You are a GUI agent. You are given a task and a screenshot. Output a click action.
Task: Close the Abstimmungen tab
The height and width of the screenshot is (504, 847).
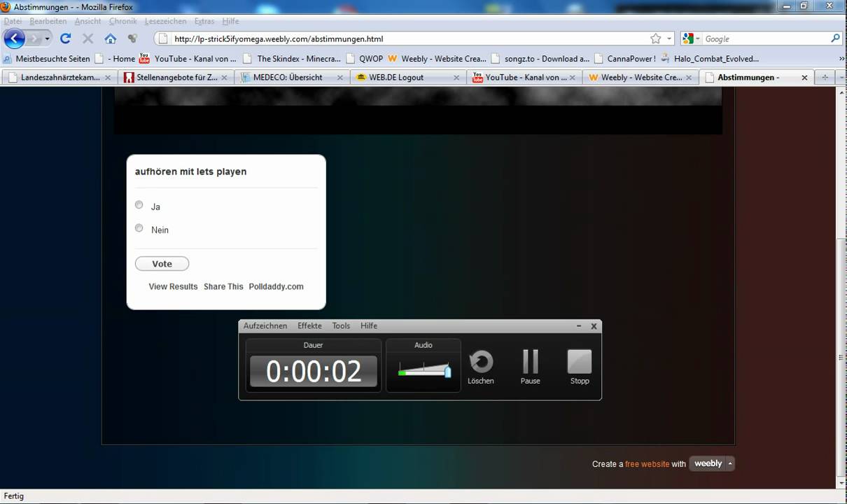(x=804, y=78)
